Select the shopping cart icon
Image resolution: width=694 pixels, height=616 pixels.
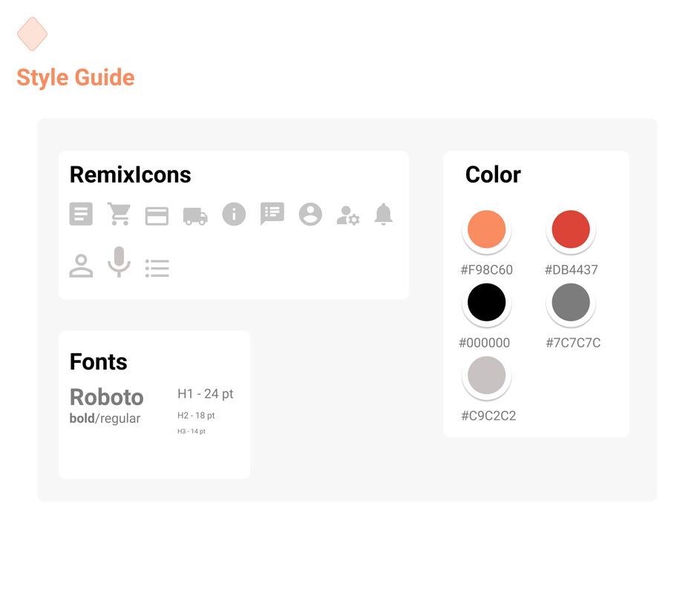click(119, 214)
